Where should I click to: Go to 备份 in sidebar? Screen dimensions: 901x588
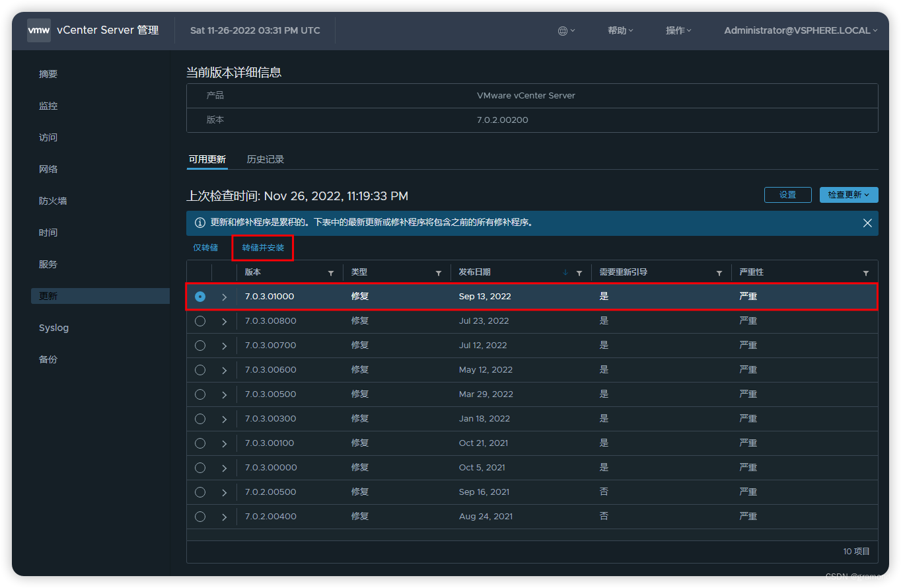pos(48,359)
